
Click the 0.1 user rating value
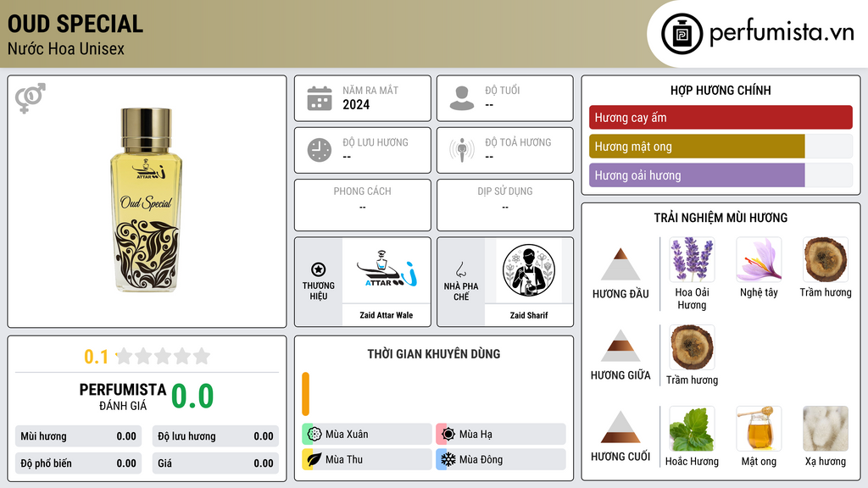[x=96, y=357]
